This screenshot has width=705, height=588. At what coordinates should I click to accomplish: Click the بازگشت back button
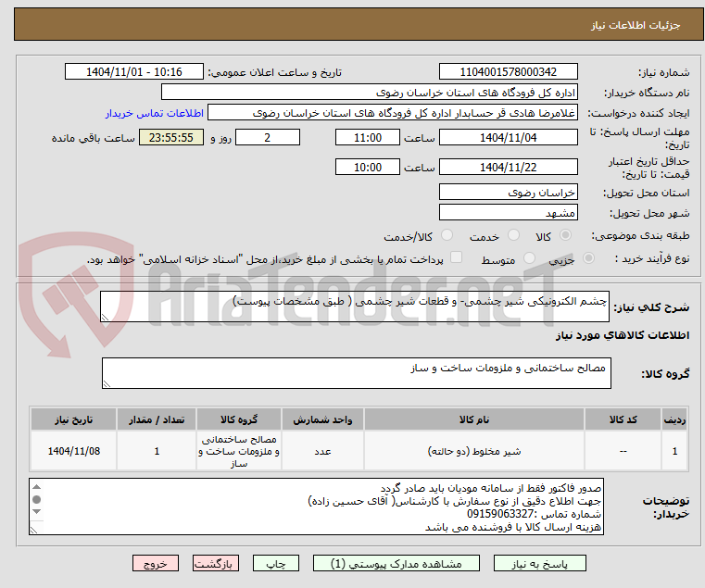click(x=216, y=563)
